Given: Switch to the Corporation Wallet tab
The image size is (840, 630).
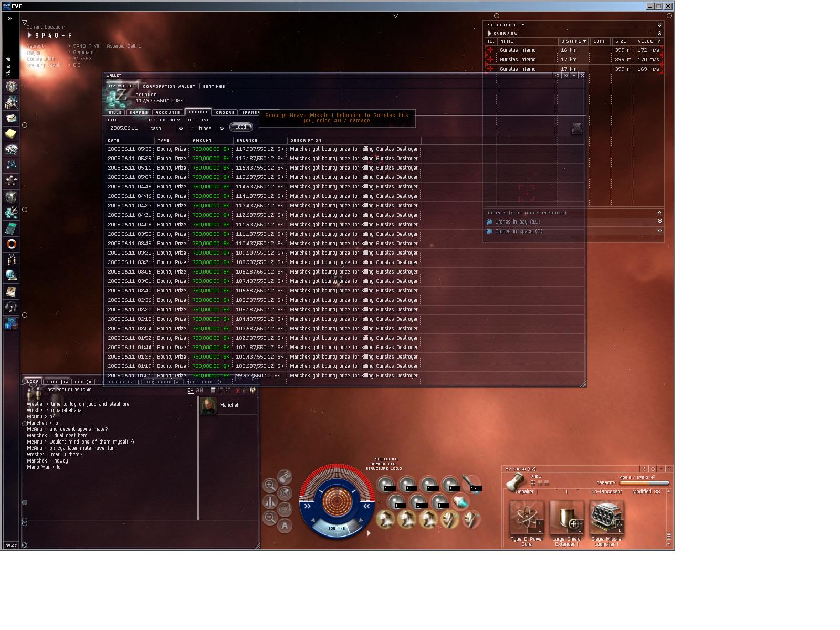Looking at the screenshot, I should 169,86.
